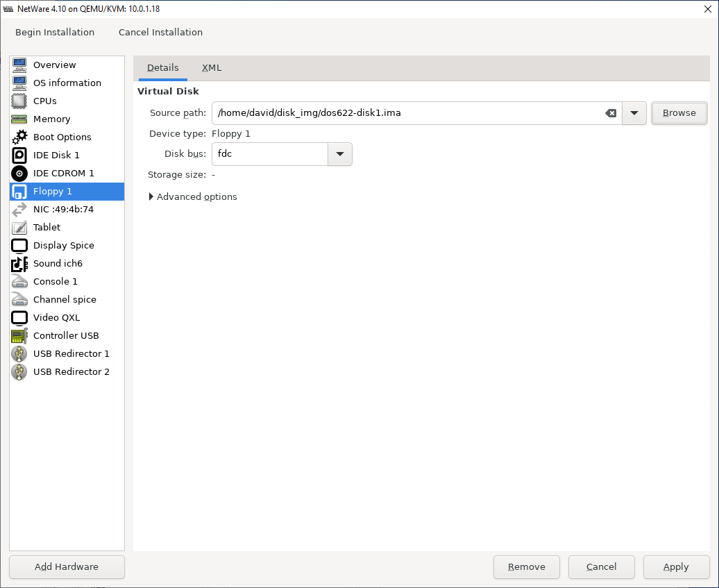Click the "Storage size:" label
Viewport: 719px width, 588px height.
(x=177, y=175)
